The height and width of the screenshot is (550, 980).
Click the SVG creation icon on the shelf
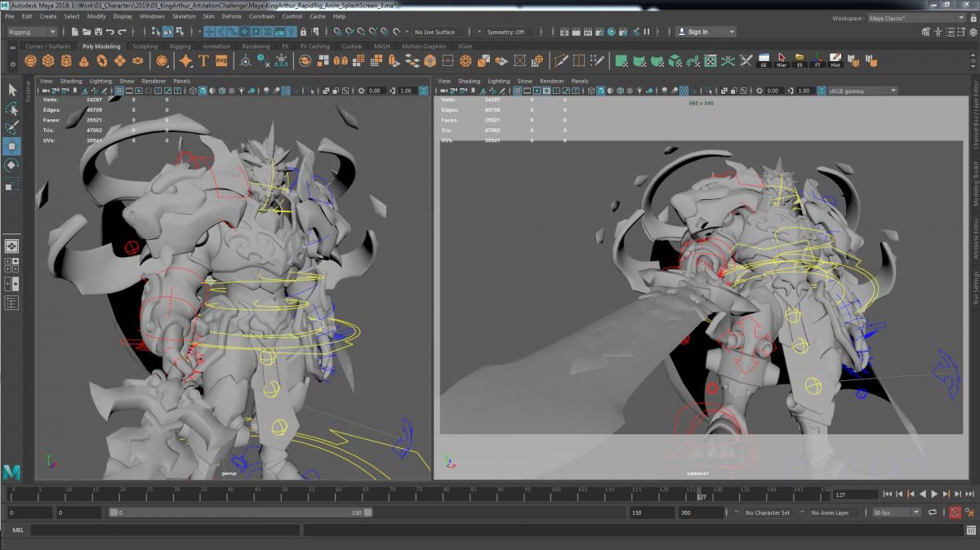221,60
